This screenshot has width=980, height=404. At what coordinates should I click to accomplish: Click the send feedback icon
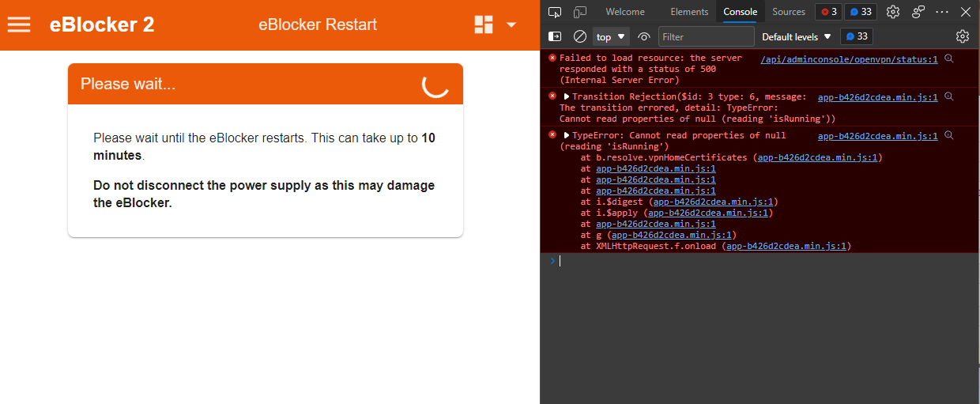coord(918,12)
